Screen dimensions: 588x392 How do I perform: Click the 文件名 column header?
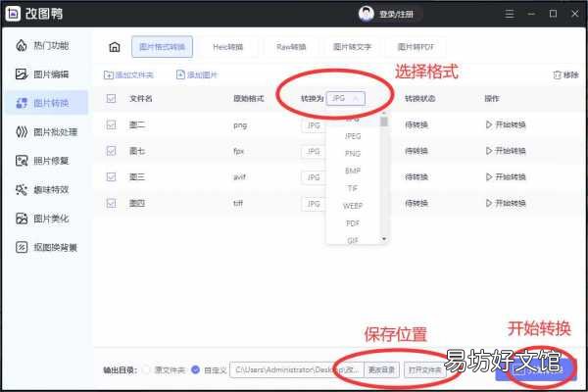pyautogui.click(x=140, y=98)
